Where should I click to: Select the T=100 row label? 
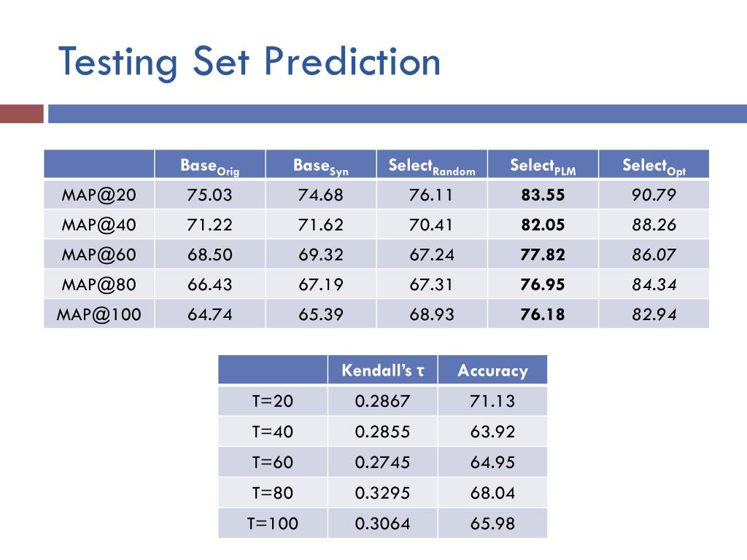point(273,523)
